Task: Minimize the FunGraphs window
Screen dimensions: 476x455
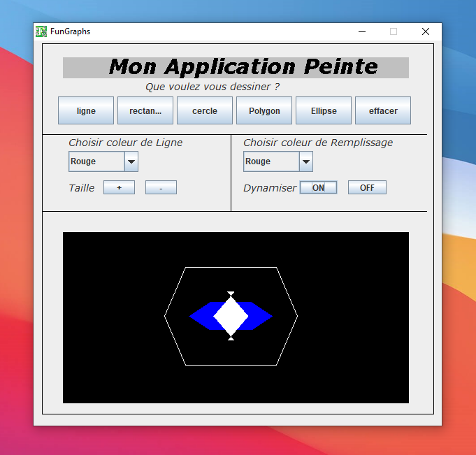Action: (x=362, y=31)
